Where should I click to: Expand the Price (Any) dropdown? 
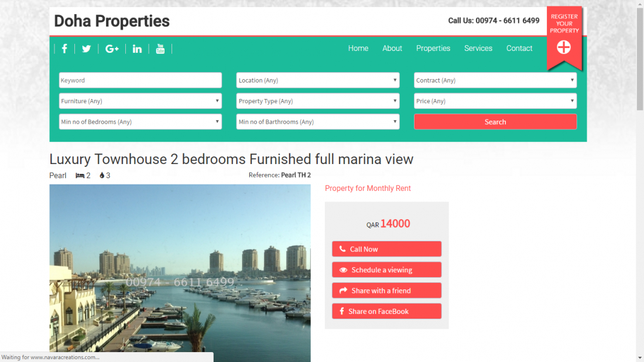495,101
